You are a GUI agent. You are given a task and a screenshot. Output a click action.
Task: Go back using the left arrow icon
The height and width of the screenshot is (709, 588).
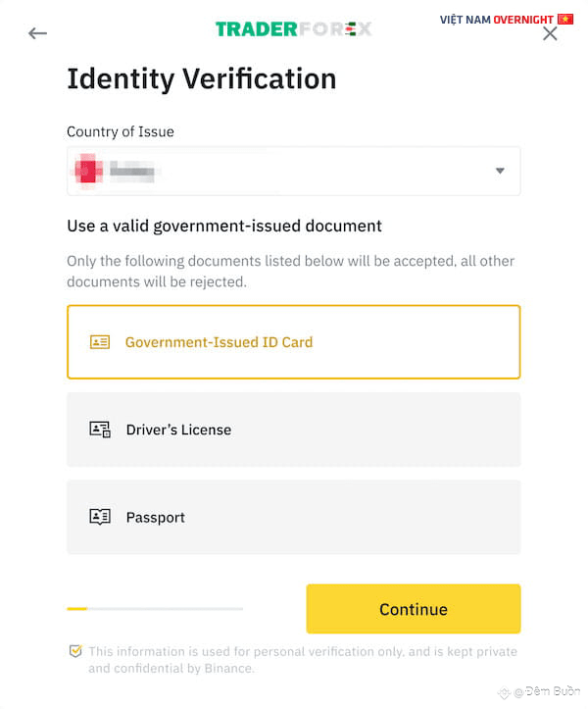point(37,33)
